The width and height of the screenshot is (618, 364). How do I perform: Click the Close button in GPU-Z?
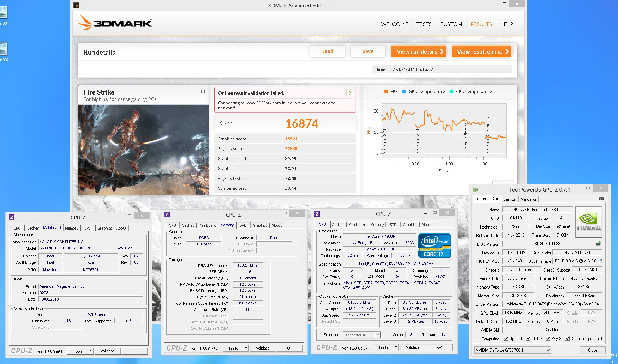[593, 350]
